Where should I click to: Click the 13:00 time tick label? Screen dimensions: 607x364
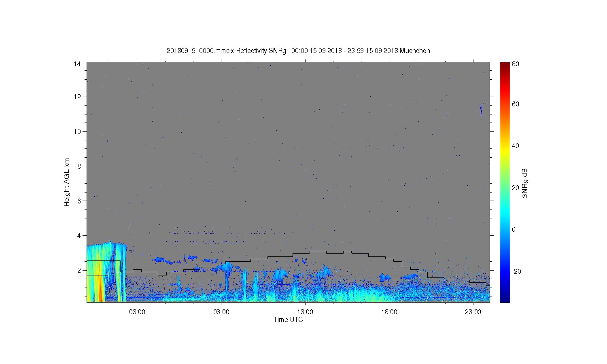[305, 312]
